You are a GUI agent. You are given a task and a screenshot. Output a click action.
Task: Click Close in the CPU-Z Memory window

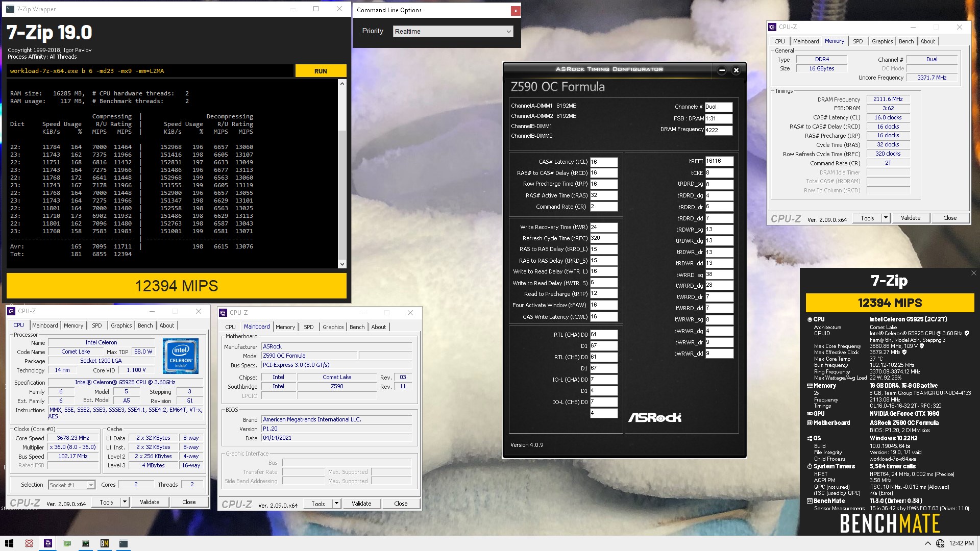tap(950, 218)
